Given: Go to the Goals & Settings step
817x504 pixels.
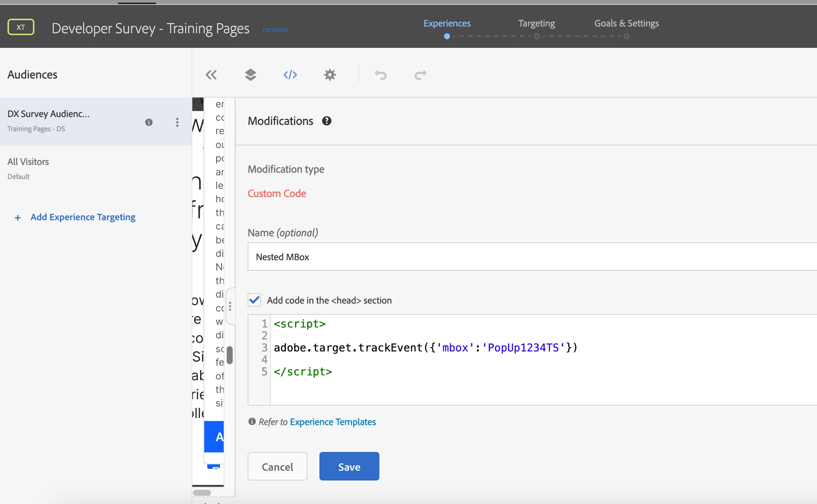Looking at the screenshot, I should click(627, 24).
